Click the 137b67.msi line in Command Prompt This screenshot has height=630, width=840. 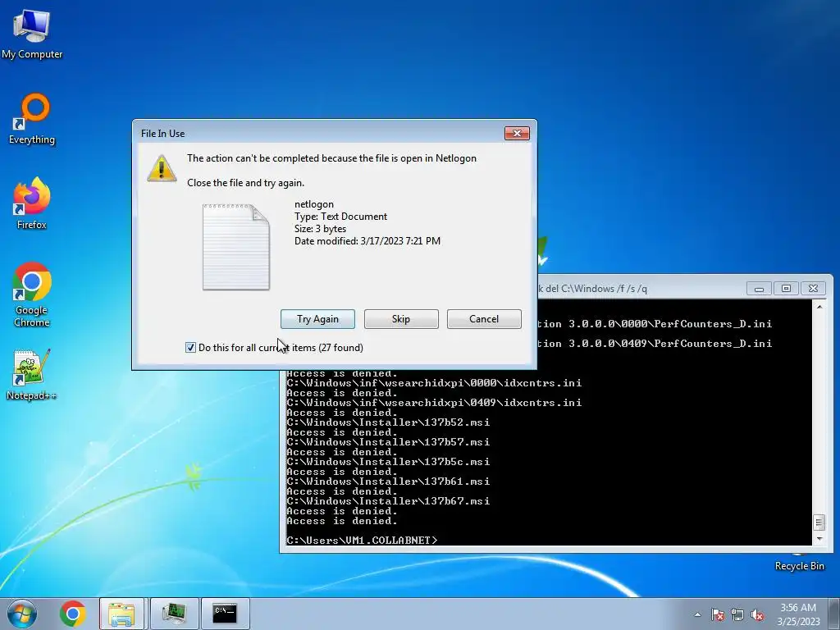point(388,501)
